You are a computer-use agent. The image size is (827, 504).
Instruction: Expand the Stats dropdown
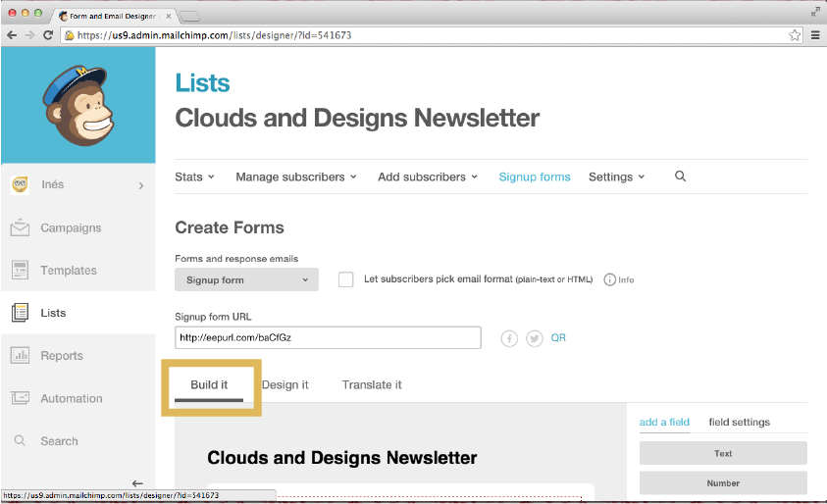194,176
